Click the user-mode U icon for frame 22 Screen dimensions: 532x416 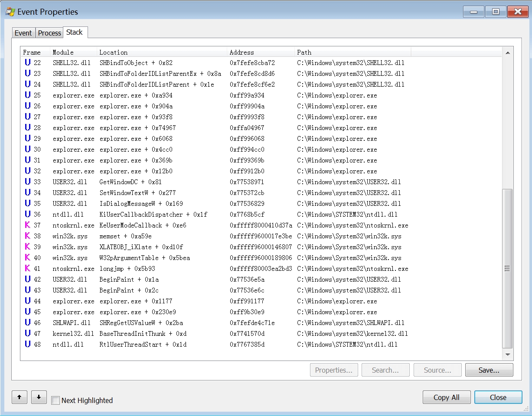27,63
